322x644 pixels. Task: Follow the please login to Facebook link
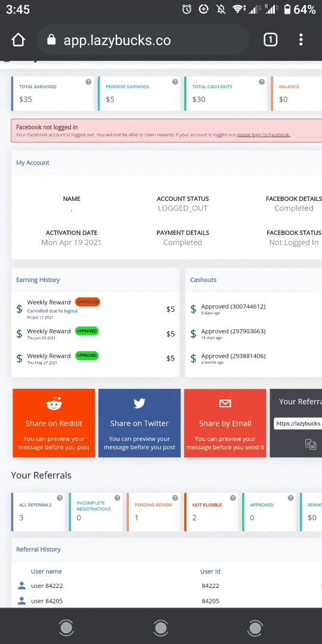coord(264,135)
